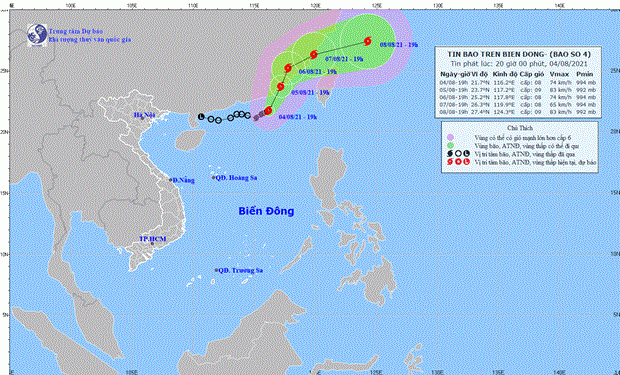Click the black past position symbols in legend
The image size is (620, 375).
(458, 154)
